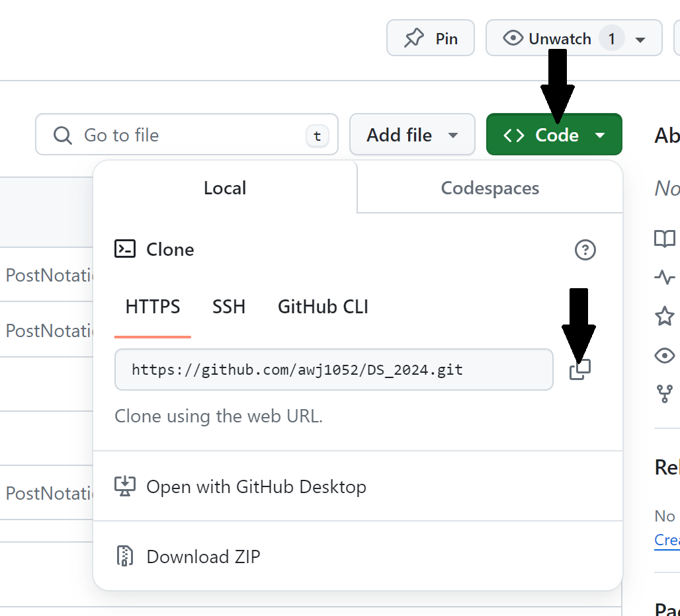This screenshot has width=680, height=616.
Task: Copy the clone URL with the copy icon
Action: [580, 369]
